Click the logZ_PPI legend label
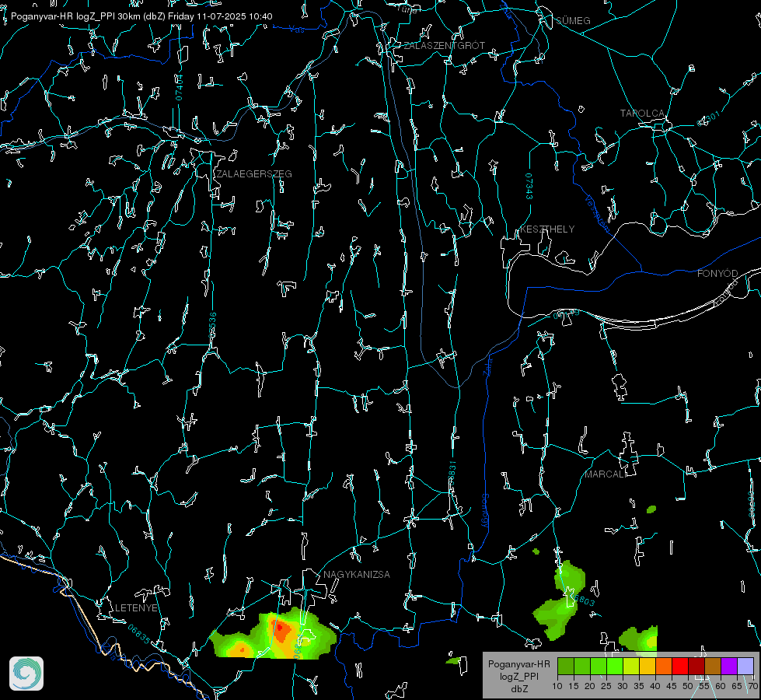The width and height of the screenshot is (761, 700). click(x=518, y=676)
